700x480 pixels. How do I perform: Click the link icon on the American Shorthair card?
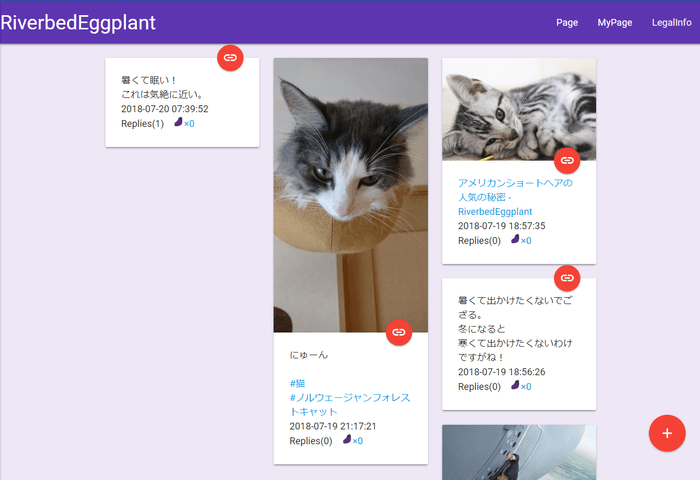(567, 160)
